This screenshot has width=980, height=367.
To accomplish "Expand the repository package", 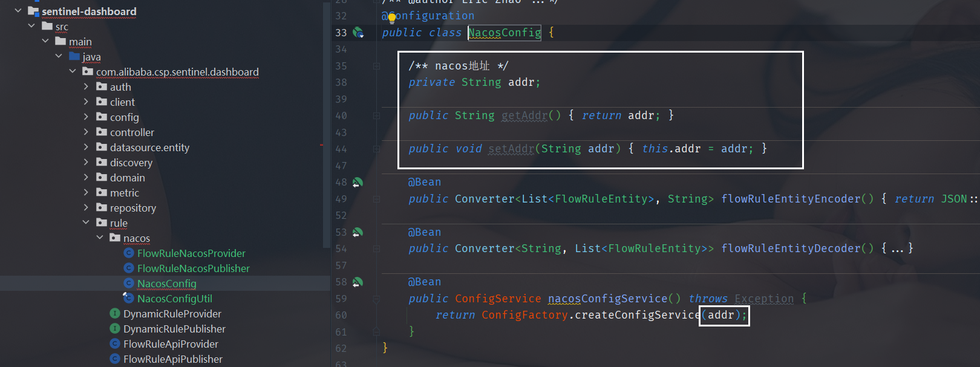I will [x=86, y=207].
